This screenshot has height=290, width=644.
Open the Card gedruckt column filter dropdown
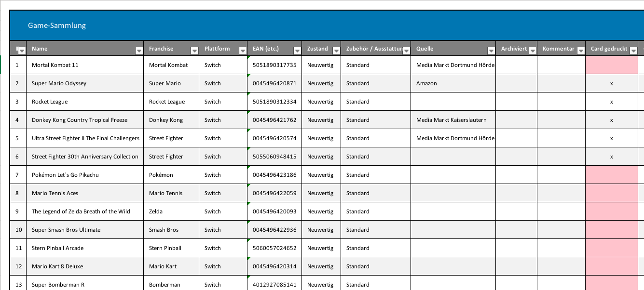[633, 51]
